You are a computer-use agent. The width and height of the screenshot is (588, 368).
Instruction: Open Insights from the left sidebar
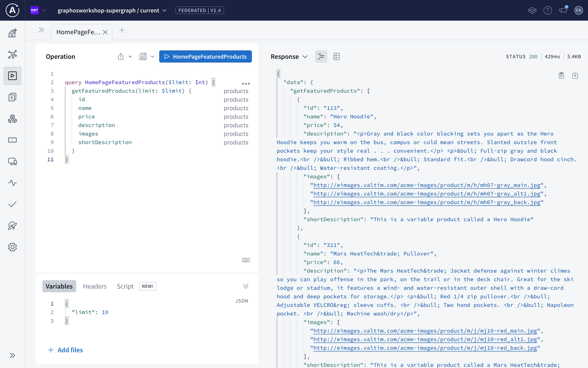tap(12, 183)
